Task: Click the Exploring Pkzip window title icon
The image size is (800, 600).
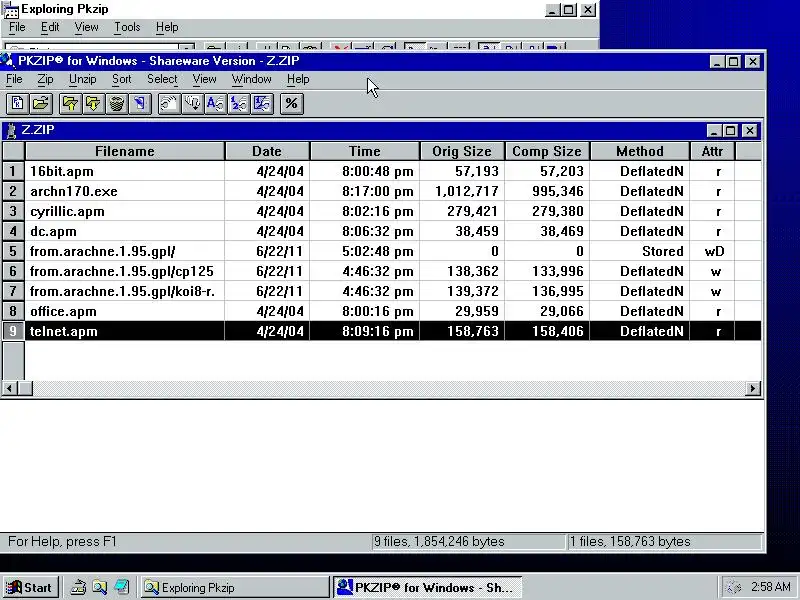Action: (11, 10)
